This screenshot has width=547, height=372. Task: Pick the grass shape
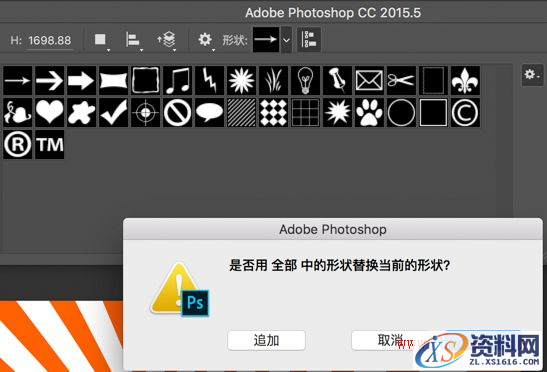click(x=274, y=81)
